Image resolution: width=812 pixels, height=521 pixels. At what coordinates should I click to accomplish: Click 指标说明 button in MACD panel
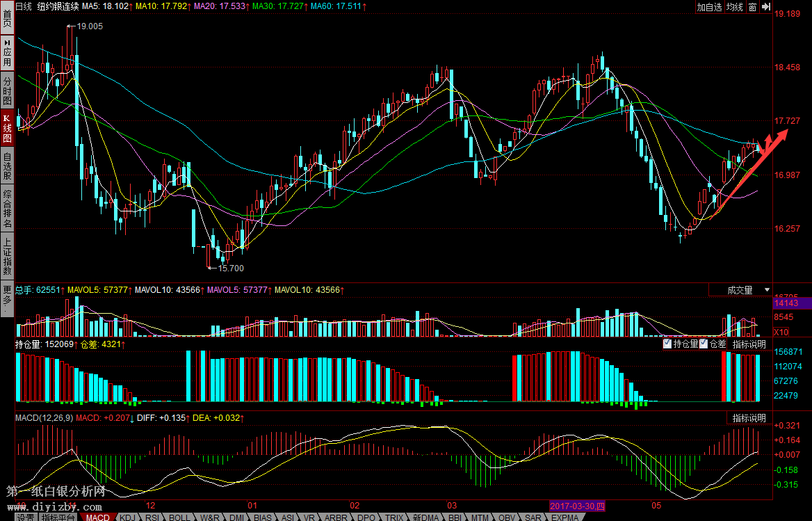point(749,418)
